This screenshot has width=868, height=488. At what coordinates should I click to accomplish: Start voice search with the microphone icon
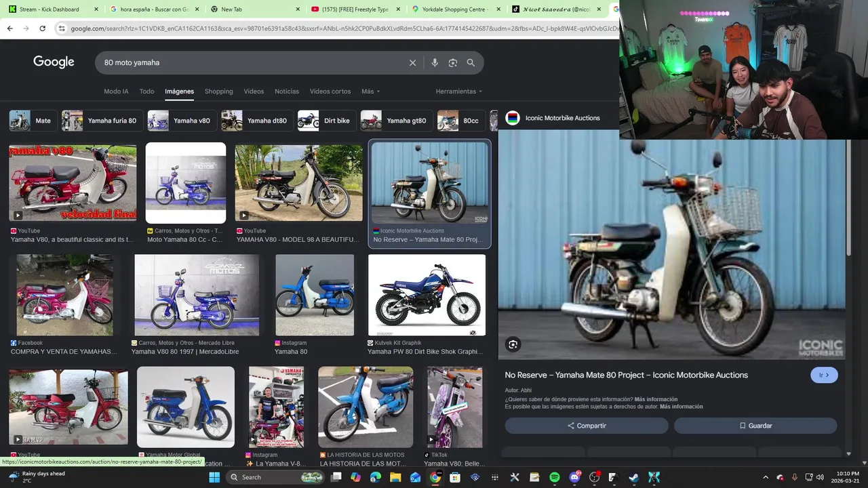[x=435, y=62]
